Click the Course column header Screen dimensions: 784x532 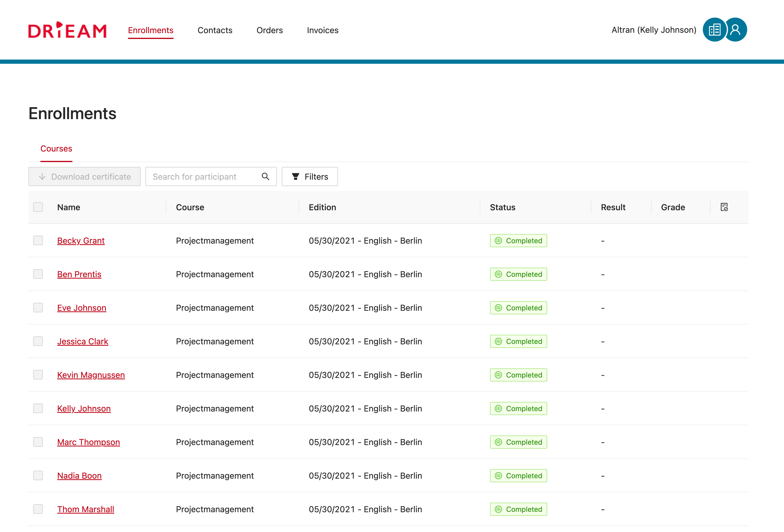(190, 207)
